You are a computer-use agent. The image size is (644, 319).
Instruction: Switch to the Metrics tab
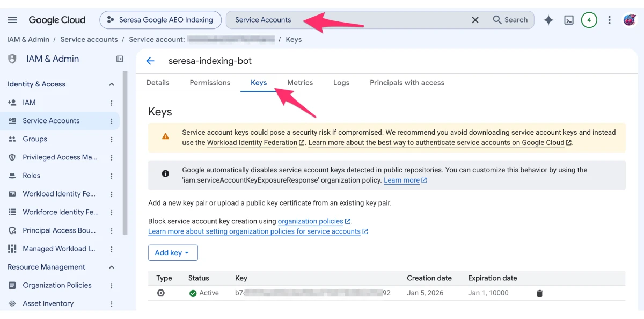(300, 83)
